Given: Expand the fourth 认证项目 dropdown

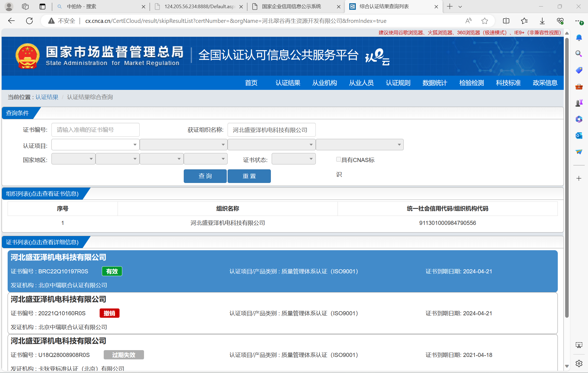Looking at the screenshot, I should click(360, 145).
